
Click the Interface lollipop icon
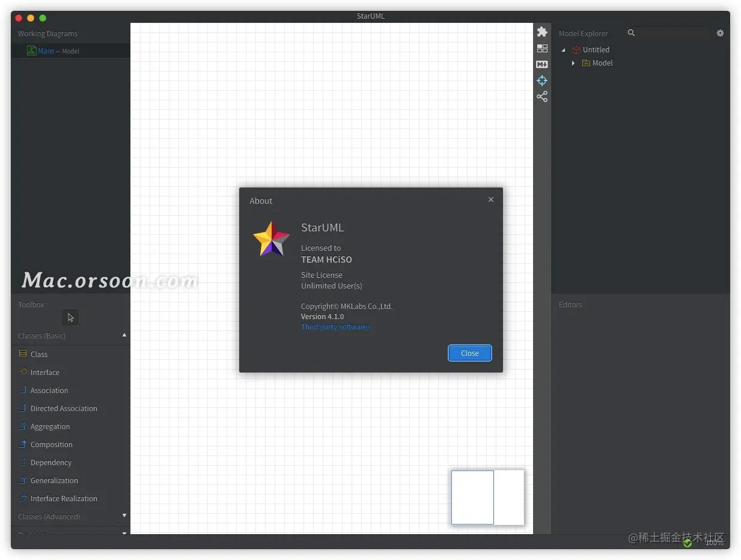(23, 371)
